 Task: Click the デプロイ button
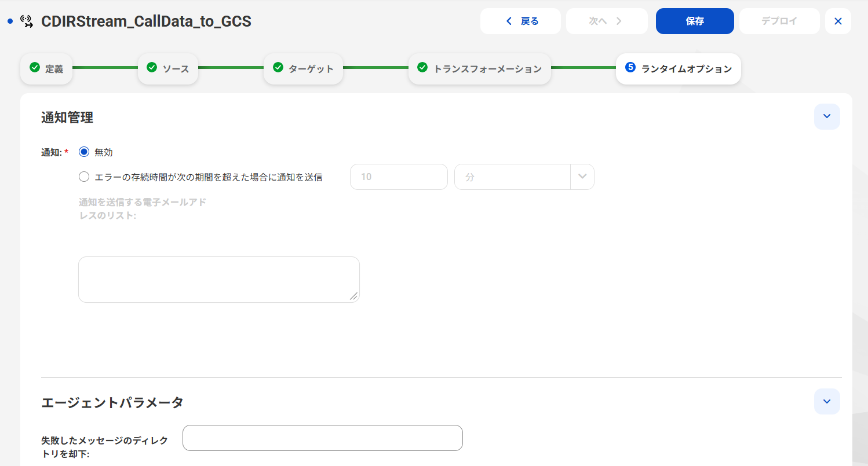pos(779,21)
